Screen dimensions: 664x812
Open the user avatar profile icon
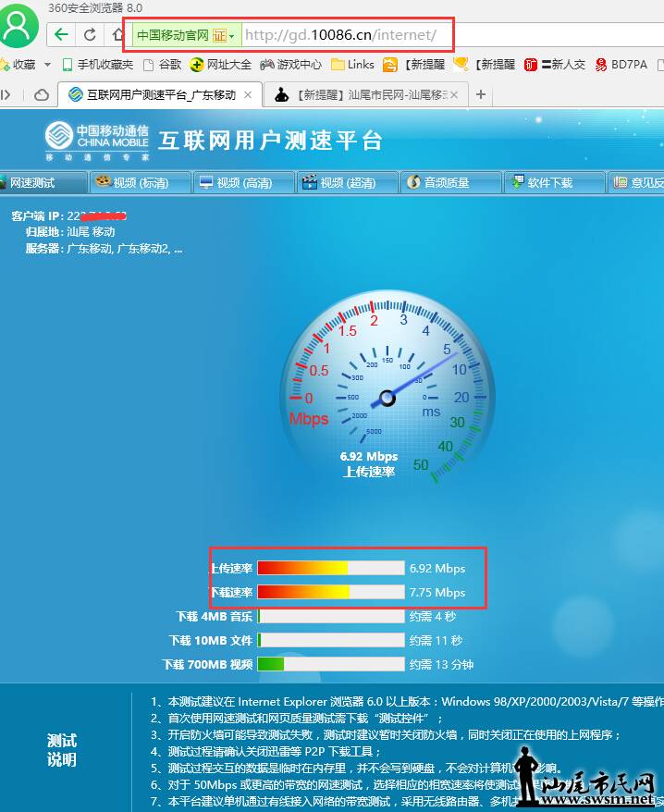coord(19,24)
